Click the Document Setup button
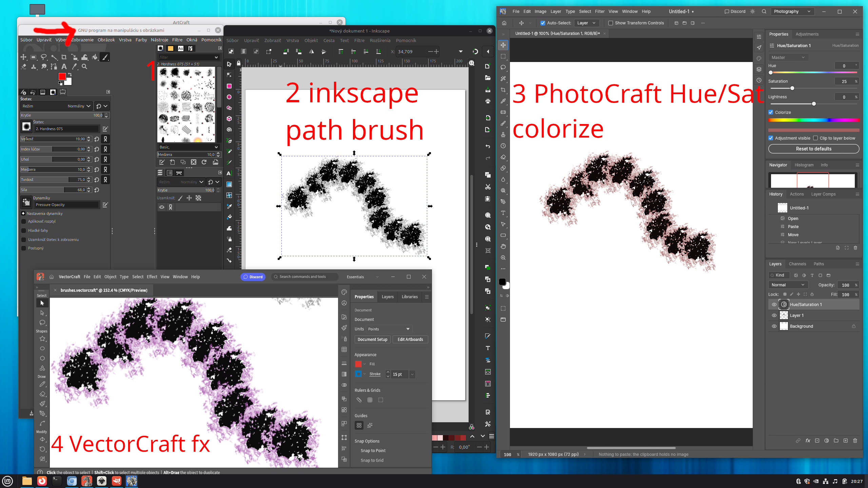Screen dimensions: 868x488 pos(372,339)
